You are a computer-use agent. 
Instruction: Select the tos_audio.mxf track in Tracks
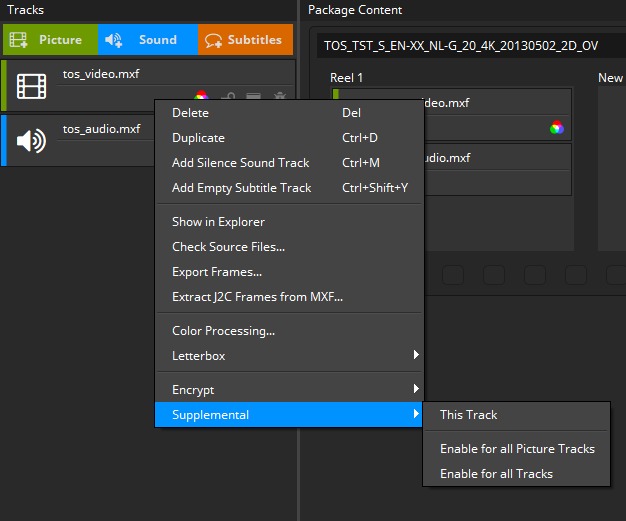click(100, 129)
